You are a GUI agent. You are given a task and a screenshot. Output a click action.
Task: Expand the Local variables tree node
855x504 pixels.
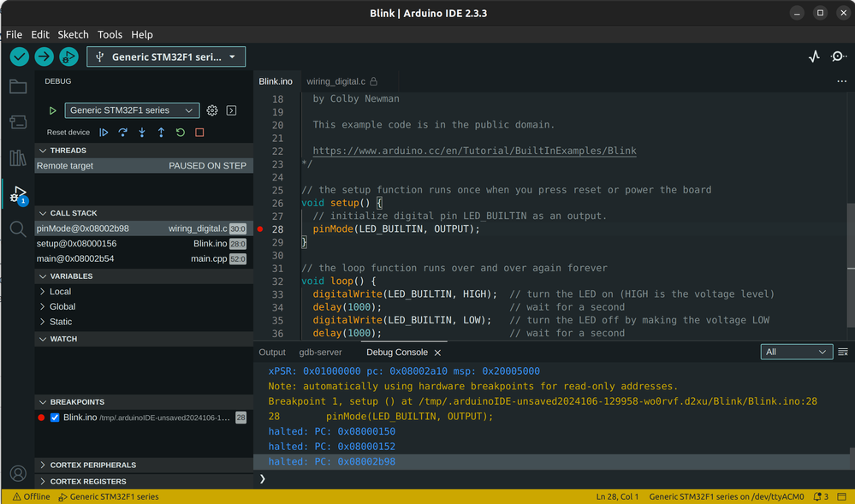(x=60, y=292)
